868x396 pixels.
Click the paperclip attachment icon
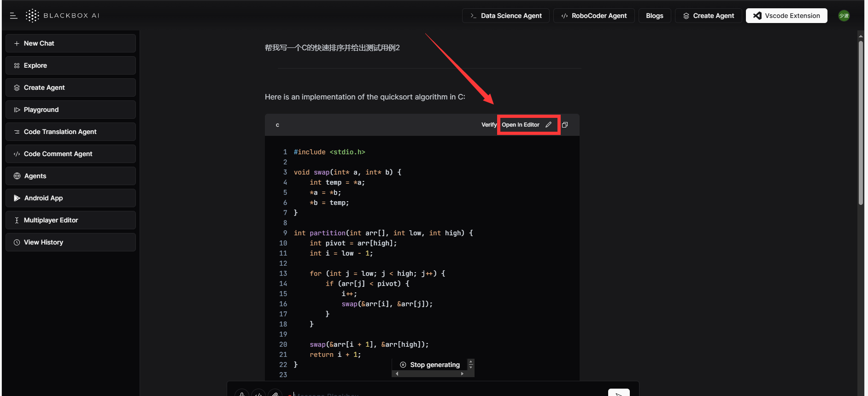pyautogui.click(x=275, y=393)
